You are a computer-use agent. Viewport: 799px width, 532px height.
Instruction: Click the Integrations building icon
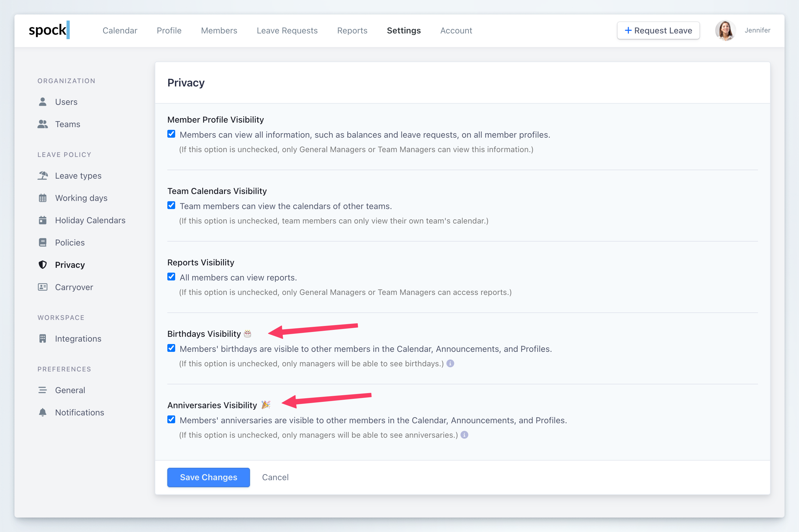point(43,339)
